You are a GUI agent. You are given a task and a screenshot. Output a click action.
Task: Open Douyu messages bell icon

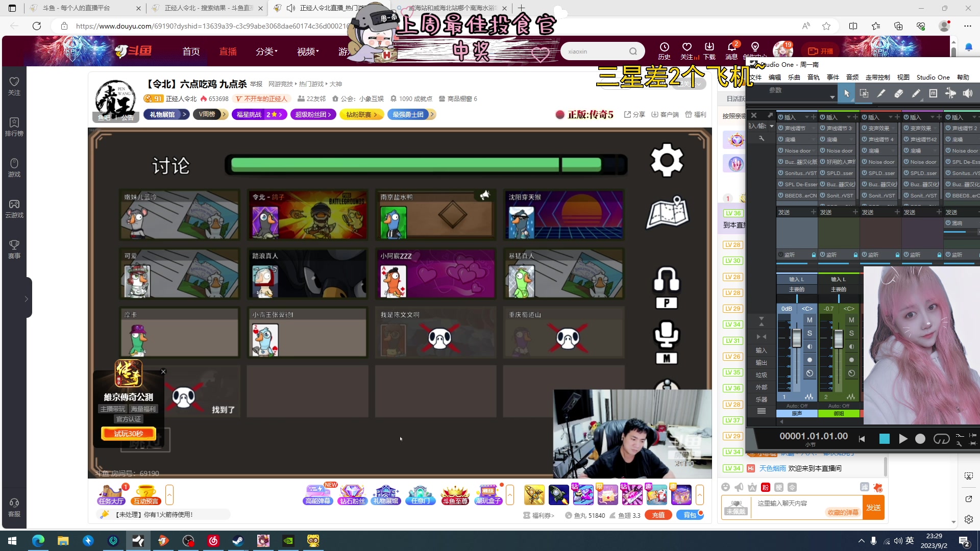pyautogui.click(x=731, y=51)
